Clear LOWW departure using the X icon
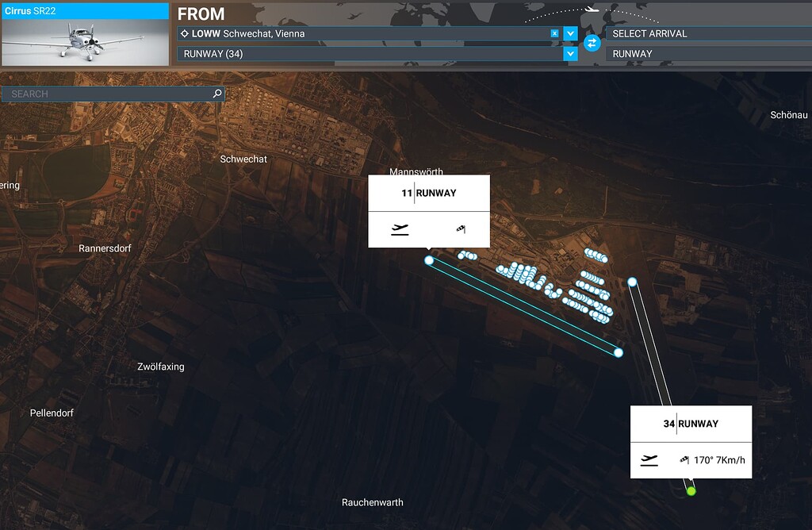 (553, 34)
